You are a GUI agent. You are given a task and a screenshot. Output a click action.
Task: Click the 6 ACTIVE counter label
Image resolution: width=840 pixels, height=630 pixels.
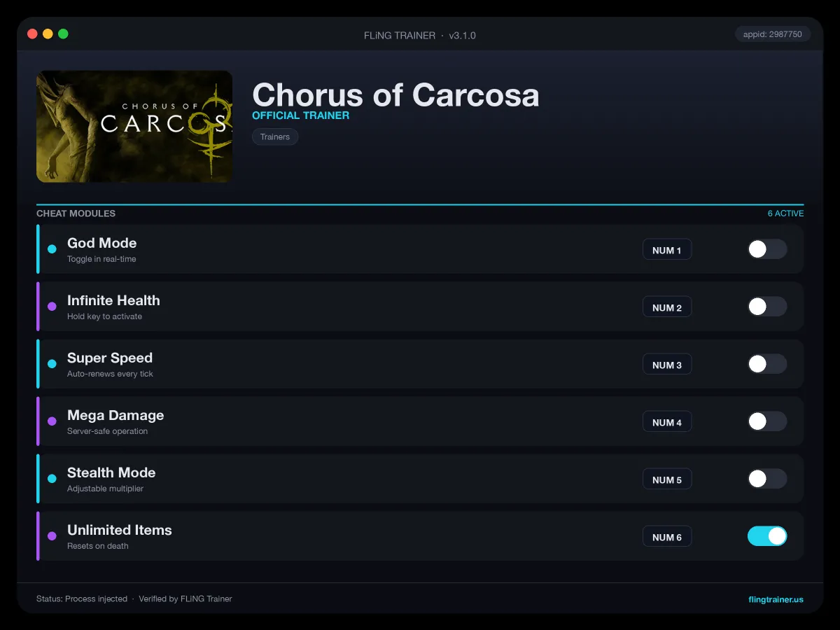785,213
